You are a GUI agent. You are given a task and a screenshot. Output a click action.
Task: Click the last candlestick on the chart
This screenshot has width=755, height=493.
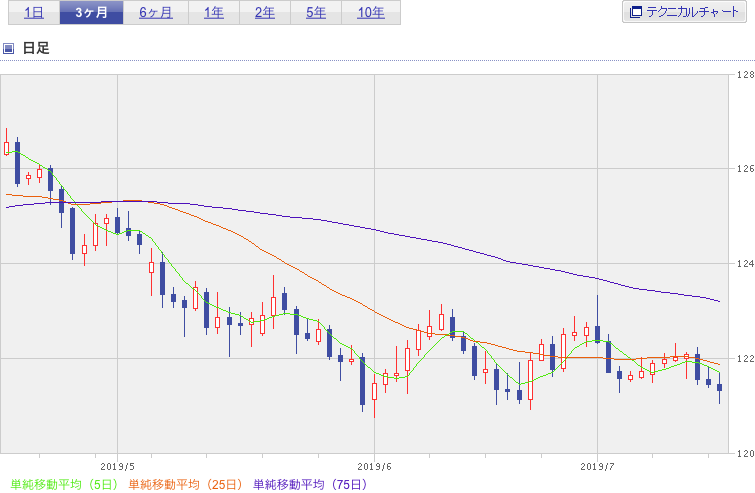(719, 388)
